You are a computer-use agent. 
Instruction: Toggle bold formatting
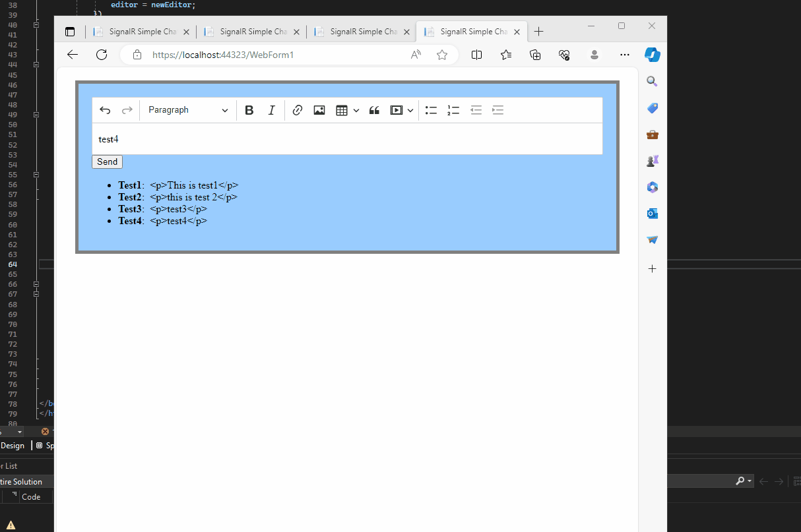(249, 110)
